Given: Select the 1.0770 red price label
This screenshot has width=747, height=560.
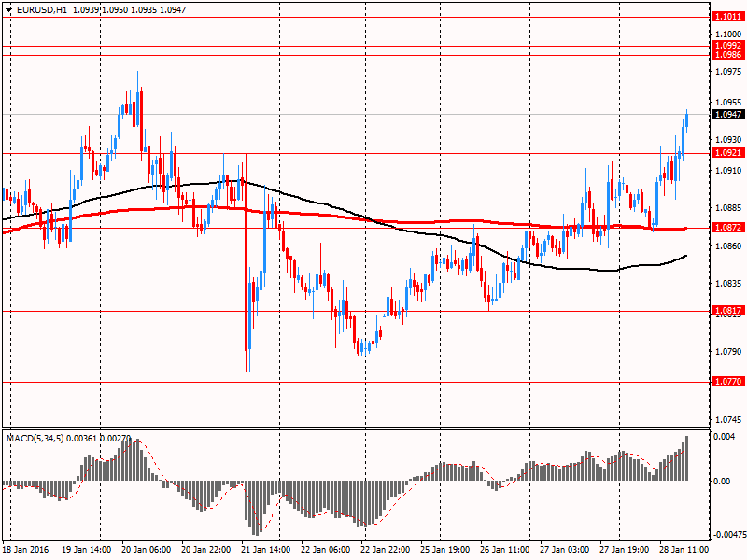Looking at the screenshot, I should (727, 382).
